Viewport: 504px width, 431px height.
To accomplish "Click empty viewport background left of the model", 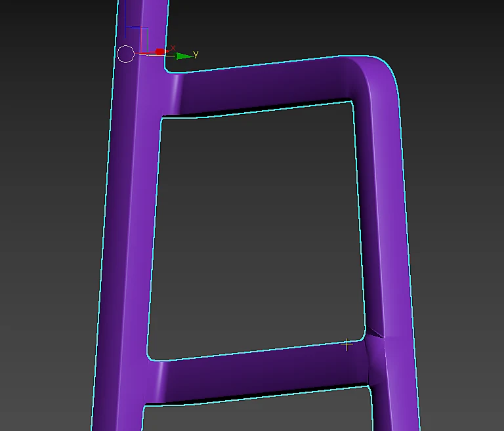I will click(x=48, y=193).
